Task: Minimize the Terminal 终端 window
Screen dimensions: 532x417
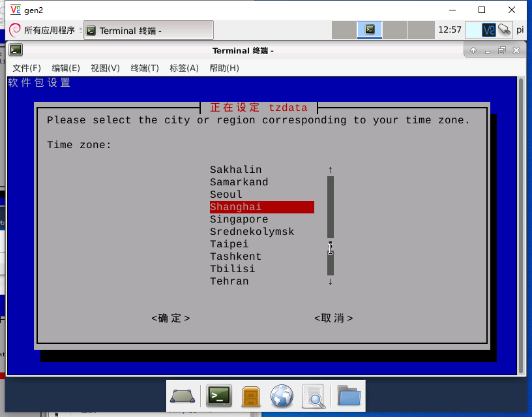Action: point(488,51)
